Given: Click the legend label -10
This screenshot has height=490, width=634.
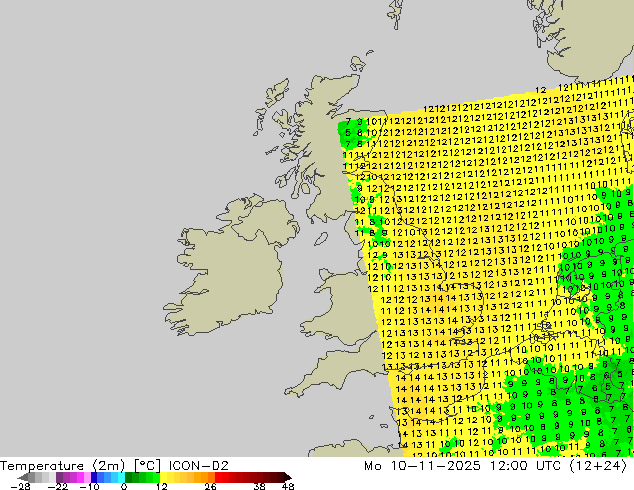Looking at the screenshot, I should point(89,486).
